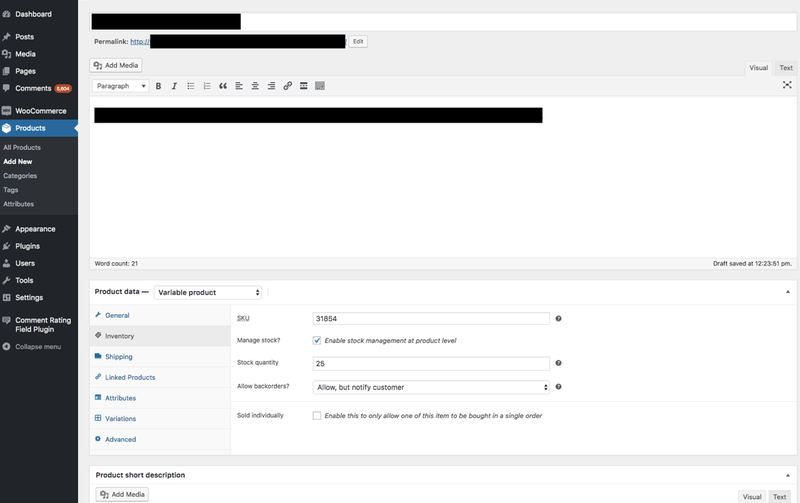Open Advanced product data tab
The height and width of the screenshot is (503, 800).
point(160,439)
